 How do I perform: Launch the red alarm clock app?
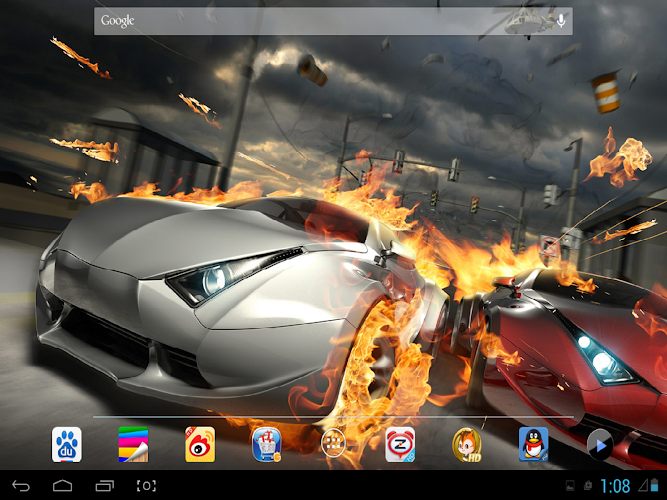[x=400, y=445]
